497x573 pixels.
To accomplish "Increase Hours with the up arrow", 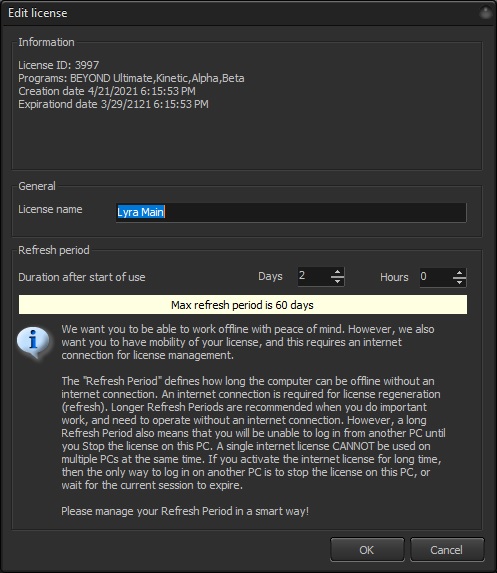I will coord(459,272).
